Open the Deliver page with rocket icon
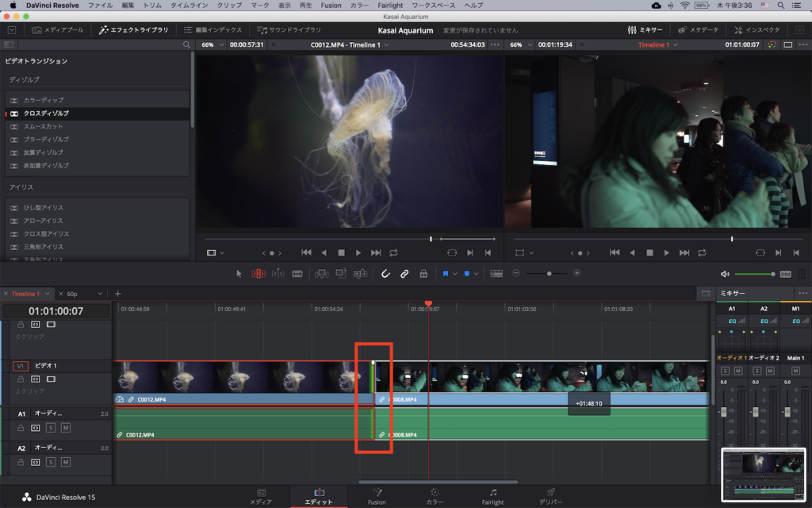812x508 pixels. (550, 496)
